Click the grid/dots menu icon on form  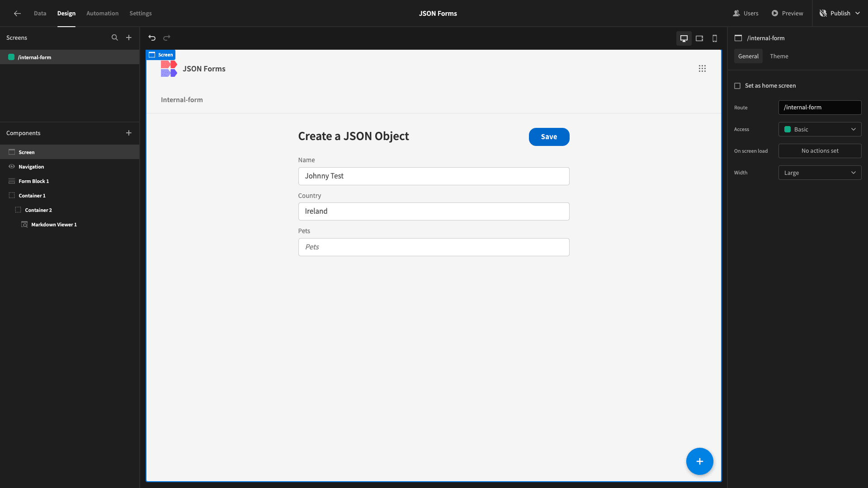[702, 69]
